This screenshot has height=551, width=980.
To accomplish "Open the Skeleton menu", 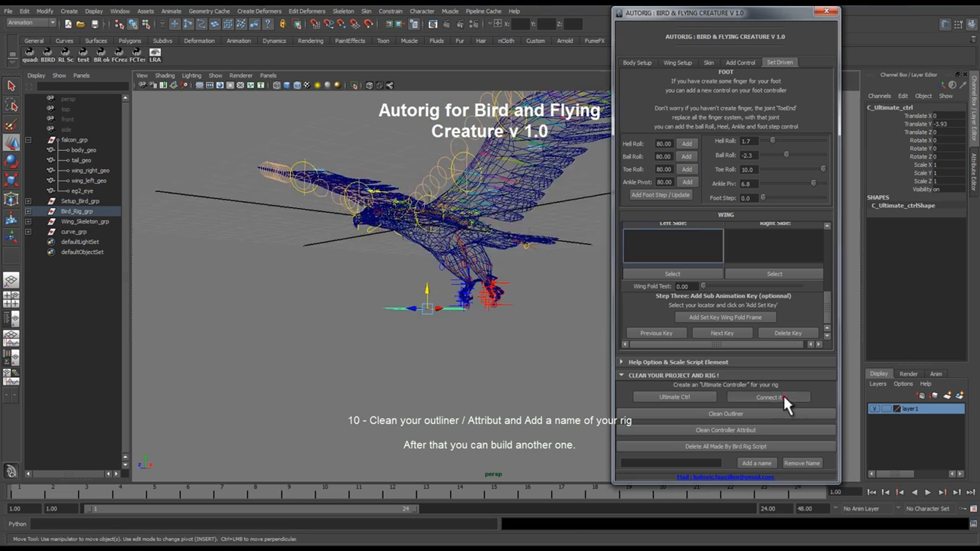I will (x=343, y=11).
